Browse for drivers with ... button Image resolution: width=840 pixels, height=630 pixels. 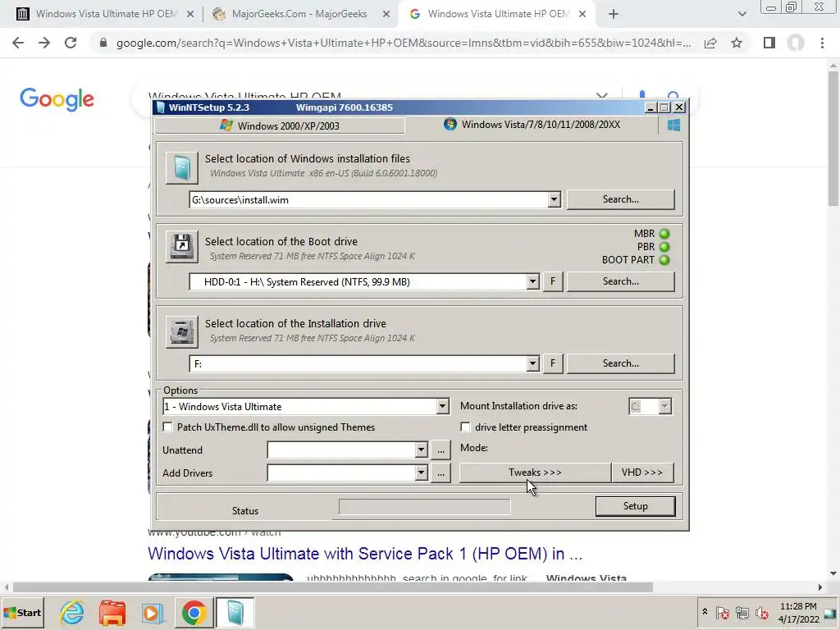pos(441,473)
